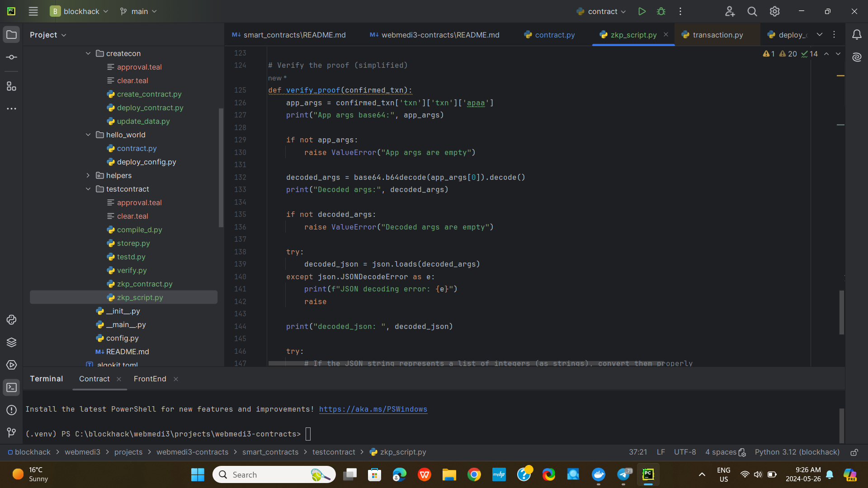Open Python Packages tool window

(12, 342)
